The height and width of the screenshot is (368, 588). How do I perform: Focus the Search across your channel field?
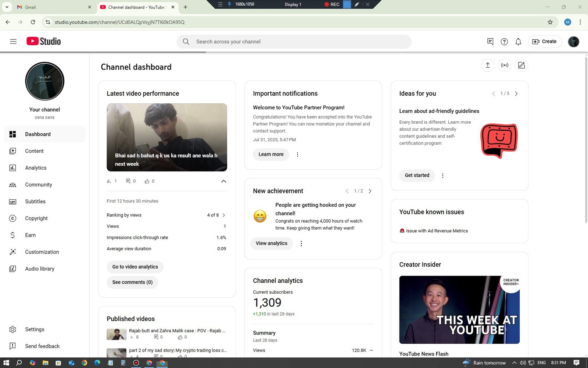[x=294, y=42]
